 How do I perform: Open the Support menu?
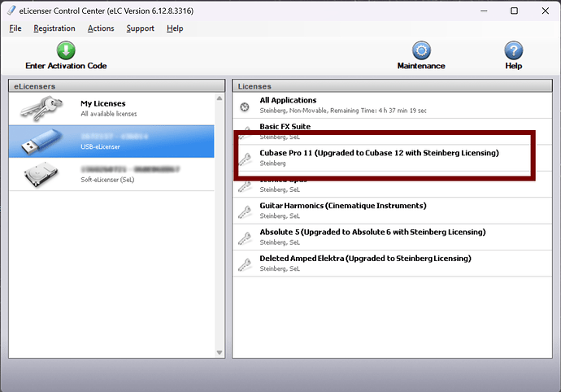tap(140, 28)
